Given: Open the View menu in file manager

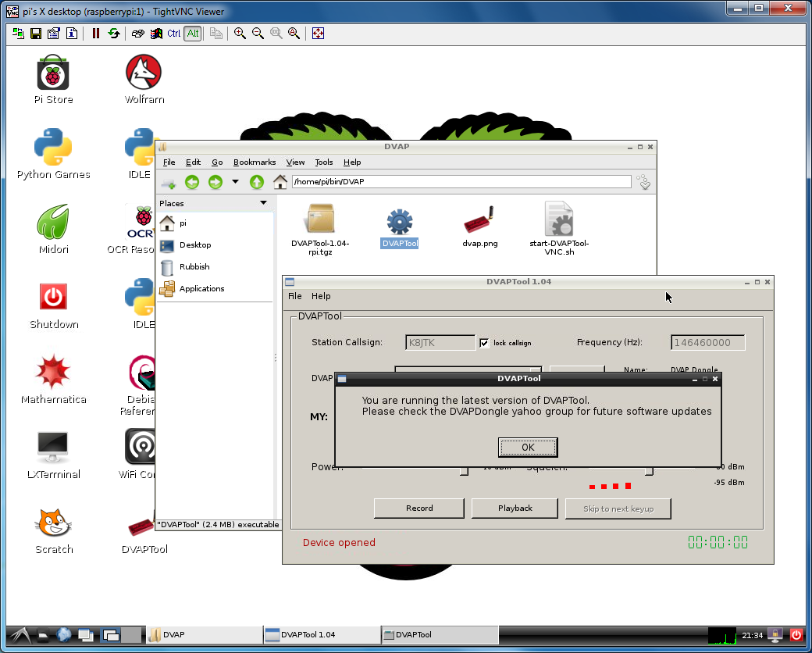Looking at the screenshot, I should point(295,162).
